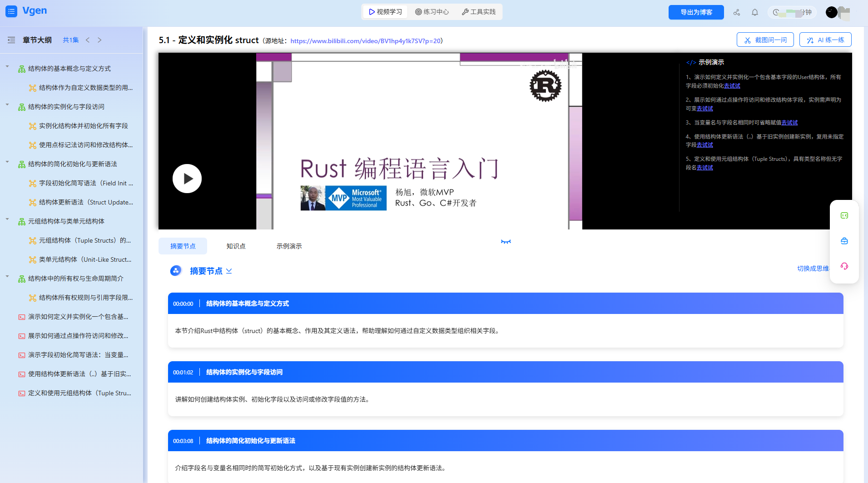Click demo icon beside 定义和使用元组结构体
Screen dimensions: 868x483
coord(22,393)
